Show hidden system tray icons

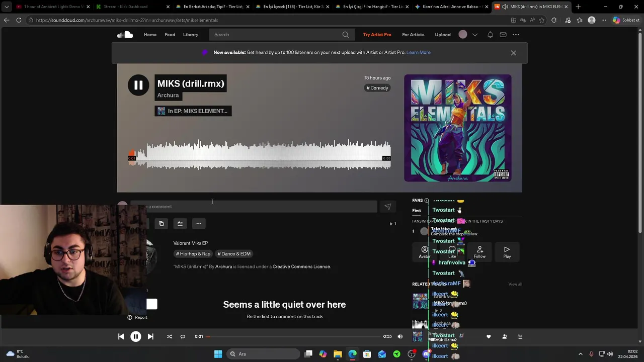click(x=581, y=354)
